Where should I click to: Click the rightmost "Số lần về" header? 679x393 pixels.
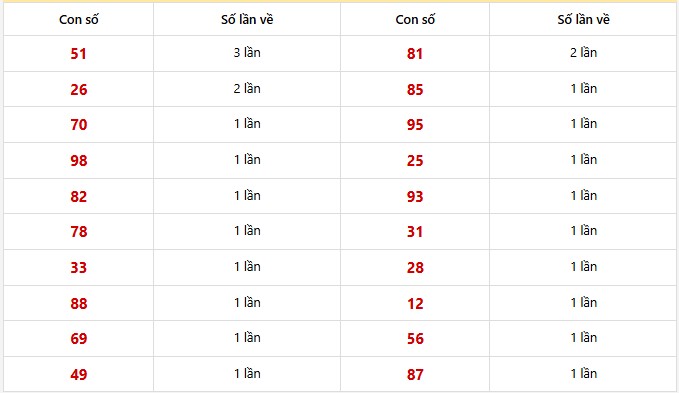pos(583,19)
